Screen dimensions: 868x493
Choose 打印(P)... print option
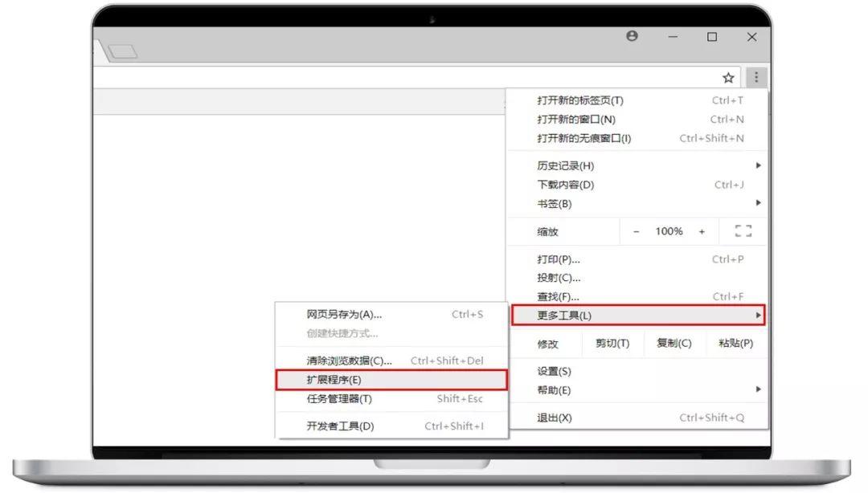tap(637, 259)
